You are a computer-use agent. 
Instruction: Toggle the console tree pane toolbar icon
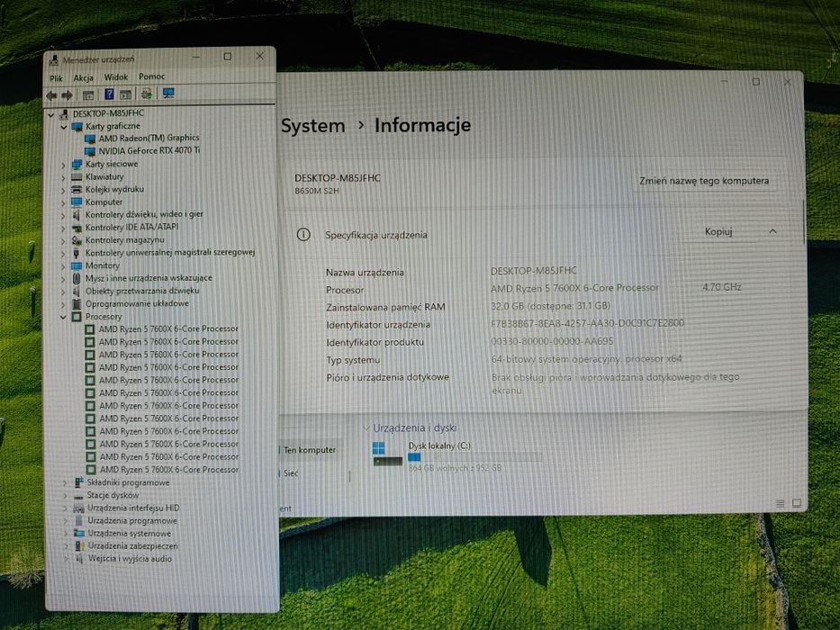pyautogui.click(x=88, y=95)
